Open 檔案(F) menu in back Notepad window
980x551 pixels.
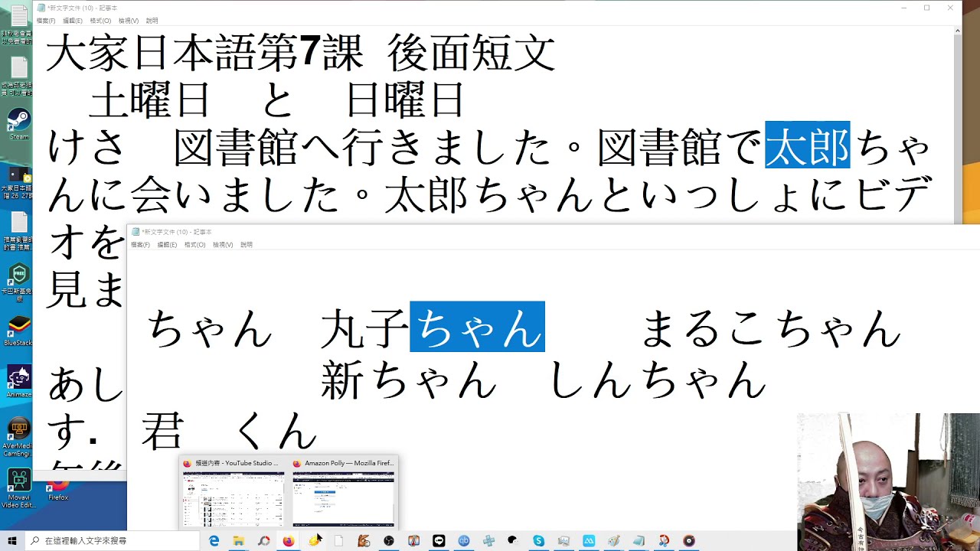pyautogui.click(x=46, y=21)
